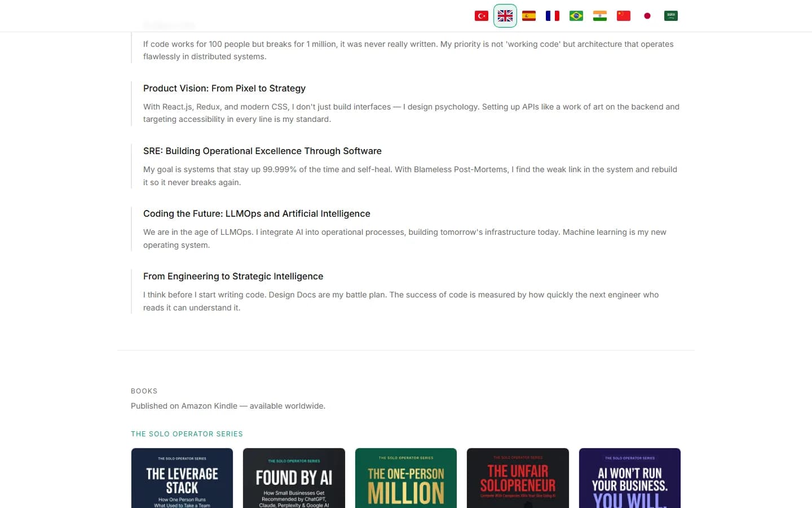812x508 pixels.
Task: Click paragraph starting 'We are in the age of LLMOps'
Action: tap(405, 238)
